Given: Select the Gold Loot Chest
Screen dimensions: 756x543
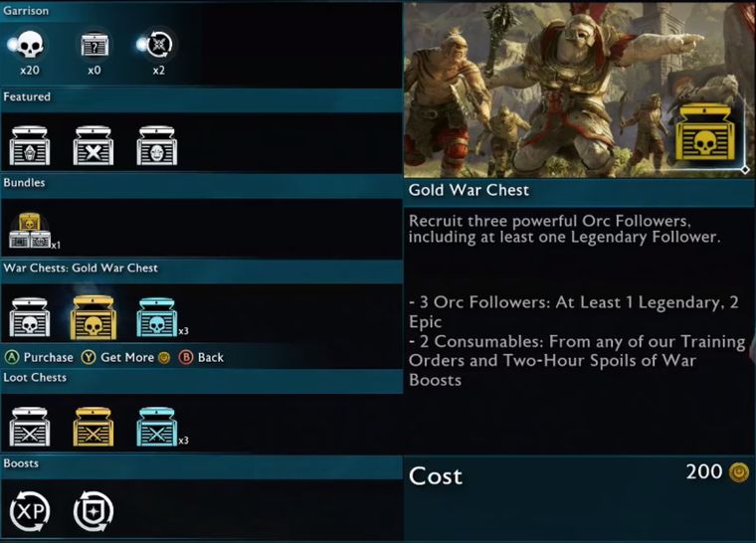Looking at the screenshot, I should [94, 427].
